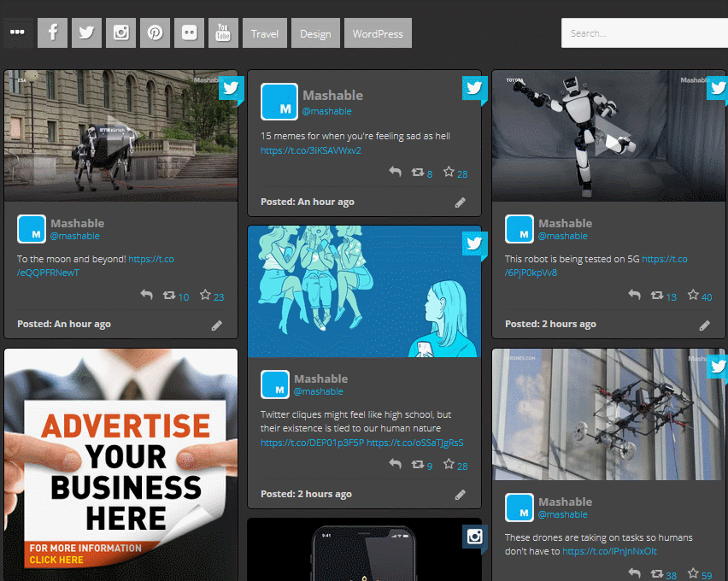Select the Travel filter tab

(265, 32)
